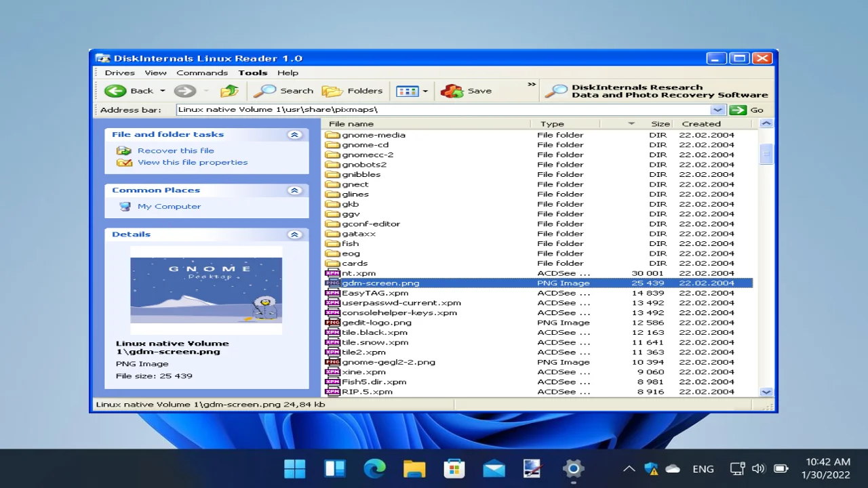
Task: Click the DiskInternals Research magnifier logo
Action: [556, 91]
